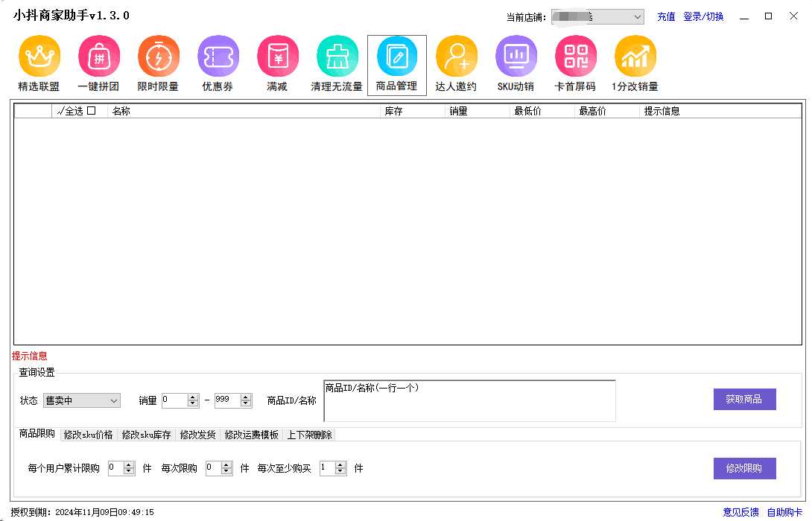Click the 获取商品 button
This screenshot has height=521, width=812.
[744, 400]
